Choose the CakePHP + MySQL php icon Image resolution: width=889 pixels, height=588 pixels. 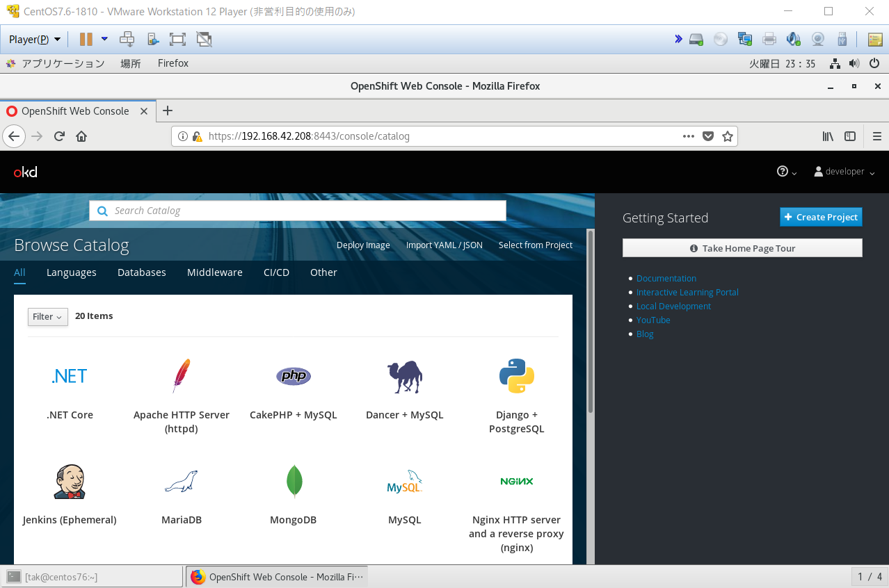[x=293, y=376]
